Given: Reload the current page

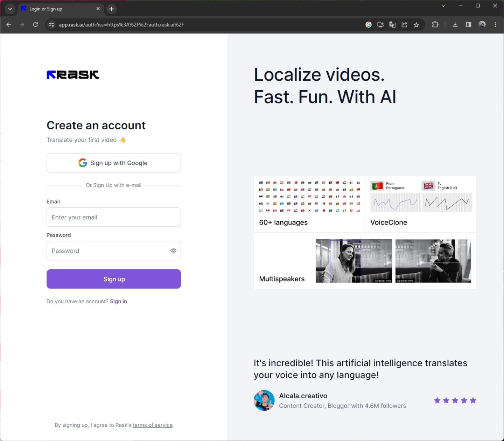Looking at the screenshot, I should click(35, 24).
